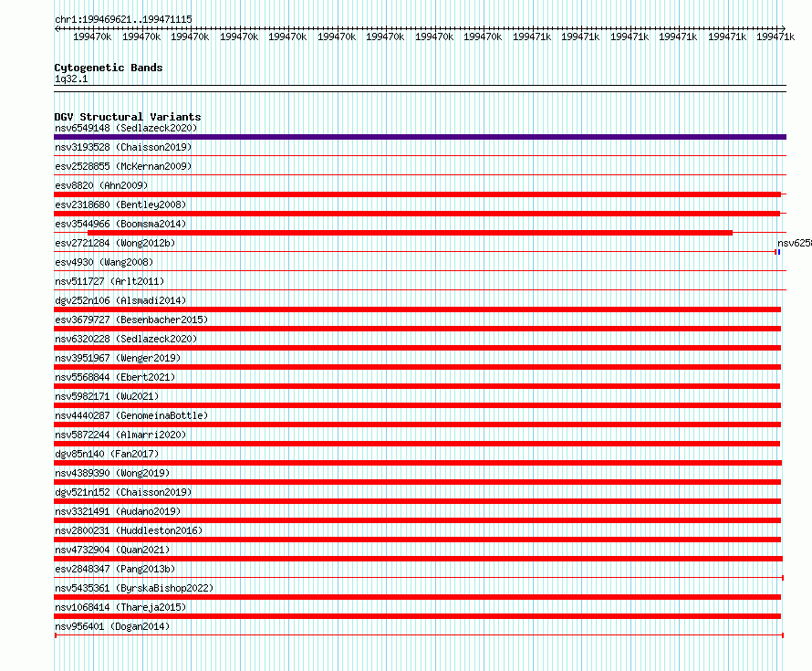Screen dimensions: 812x671
Task: Click the red bar under nsv4732904 (Quan2021)
Action: (x=418, y=559)
